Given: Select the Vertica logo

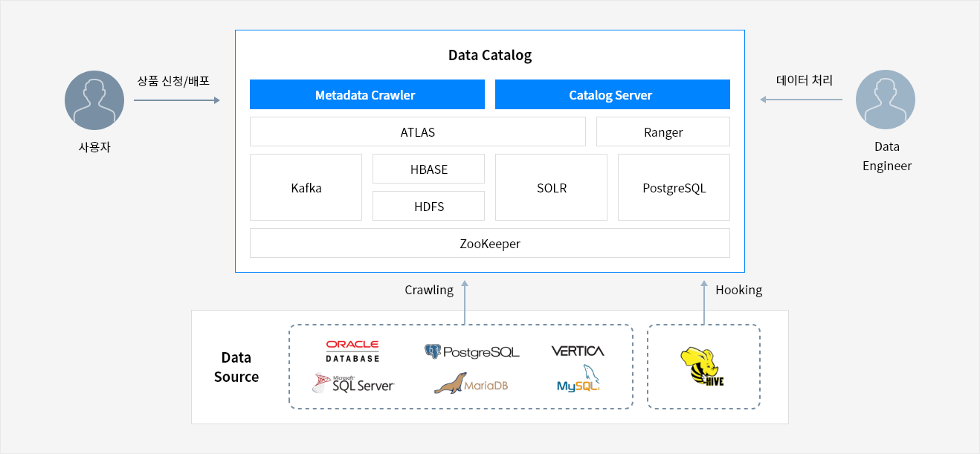Looking at the screenshot, I should click(578, 351).
